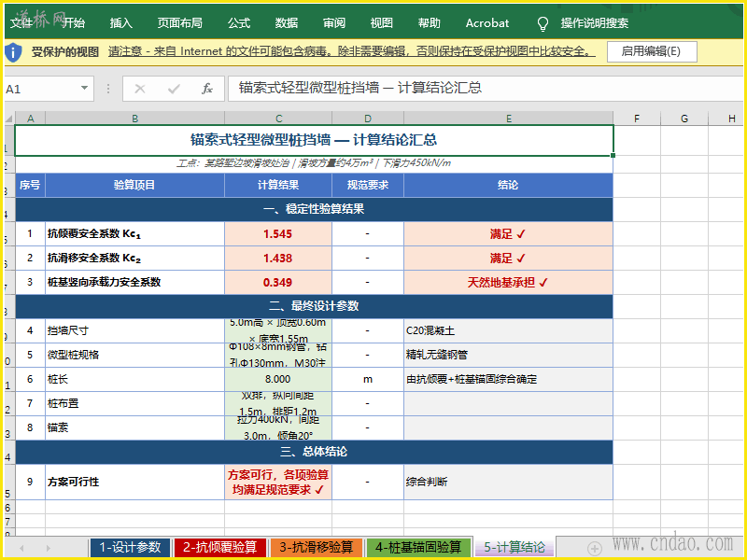Image resolution: width=747 pixels, height=560 pixels.
Task: Click the C20混凝土 cell
Action: (508, 330)
